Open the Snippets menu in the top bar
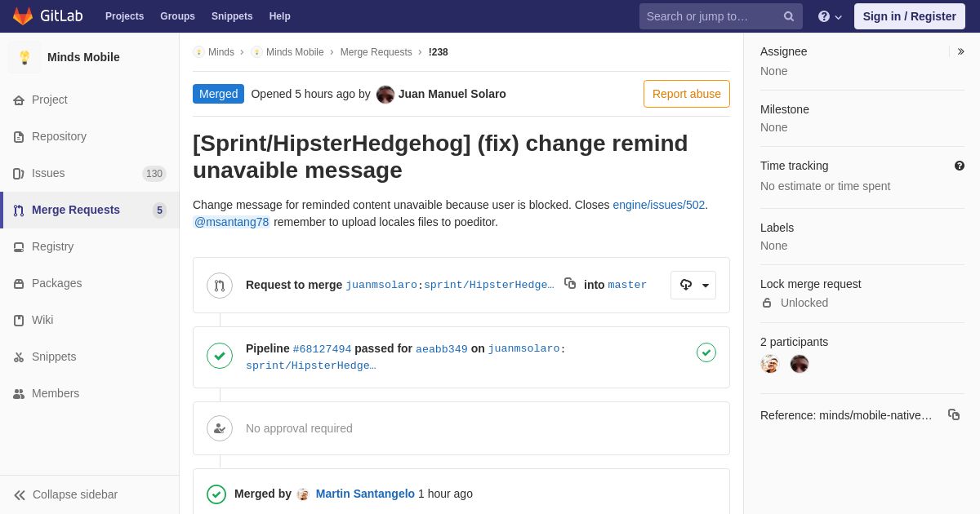This screenshot has height=514, width=980. (232, 16)
